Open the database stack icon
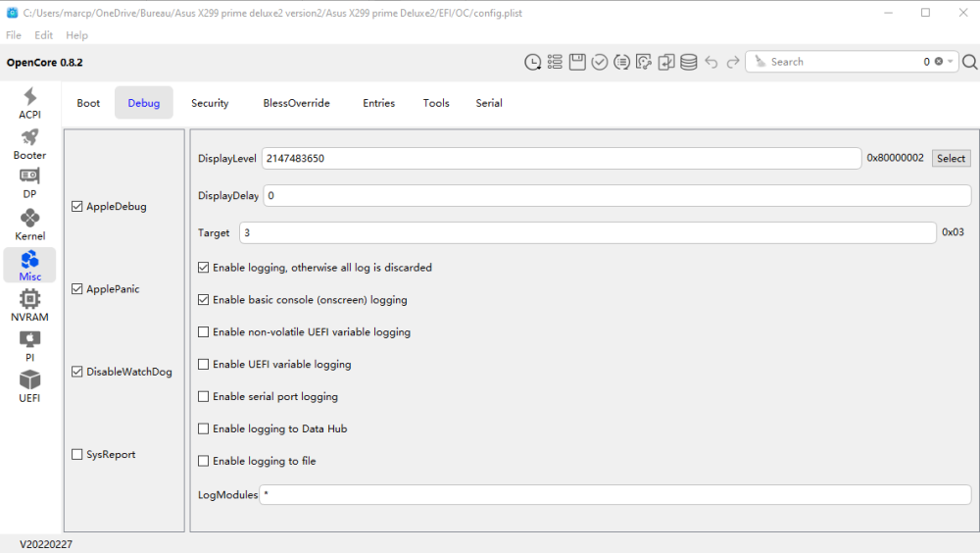 (x=689, y=62)
